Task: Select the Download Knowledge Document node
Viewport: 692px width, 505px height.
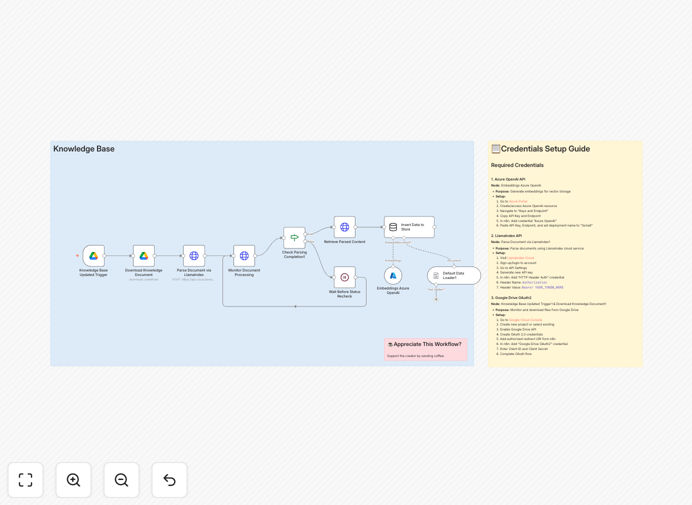Action: point(144,256)
